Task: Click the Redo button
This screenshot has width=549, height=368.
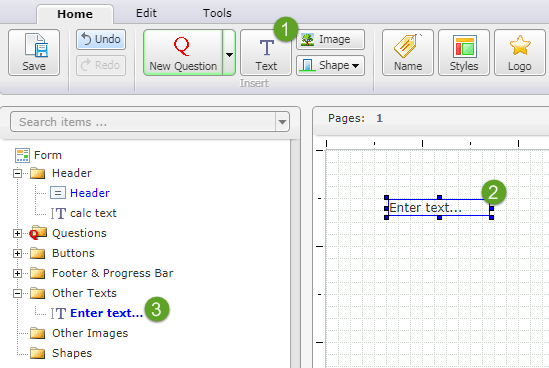Action: [101, 65]
